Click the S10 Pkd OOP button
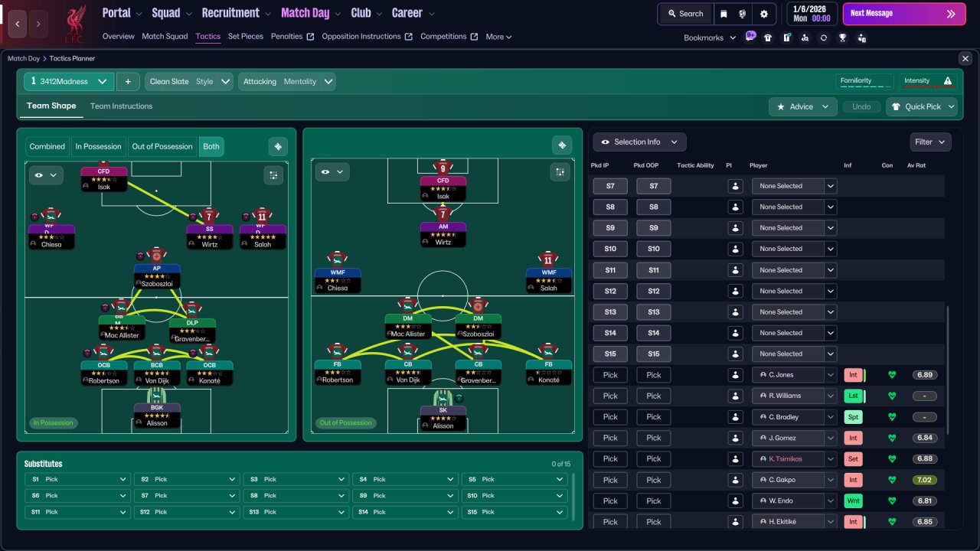Screen dimensions: 980x551 (654, 249)
